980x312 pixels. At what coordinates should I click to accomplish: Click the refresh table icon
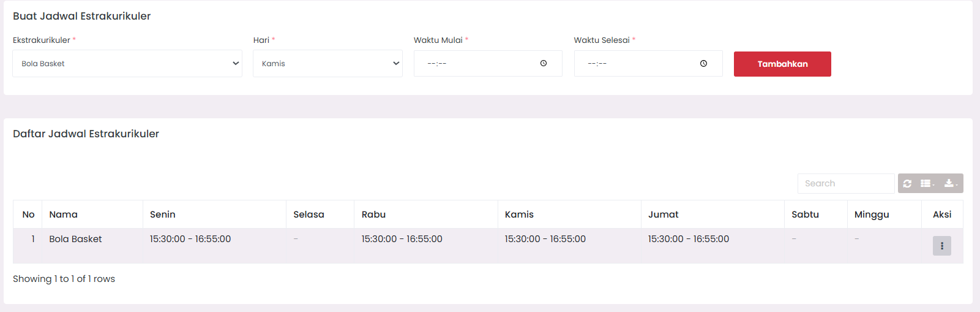point(907,183)
